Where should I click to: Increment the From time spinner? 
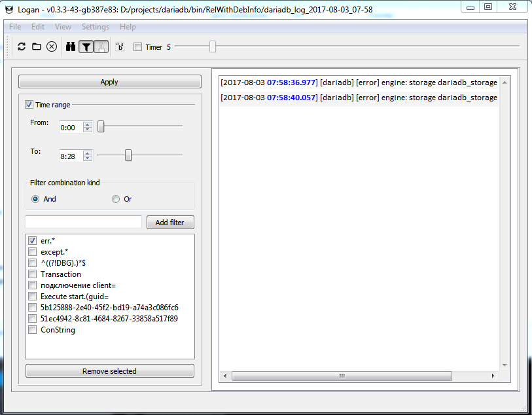88,124
